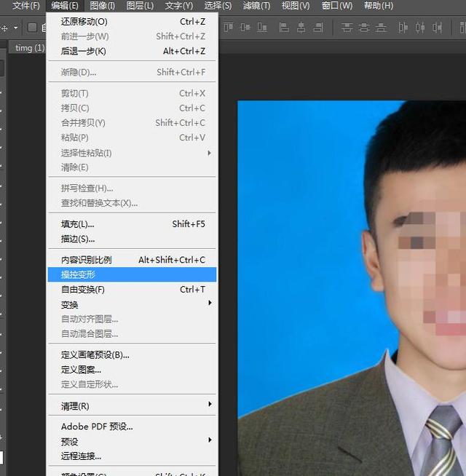
Task: Open Adobe PDF 预设... dialog
Action: coord(132,427)
